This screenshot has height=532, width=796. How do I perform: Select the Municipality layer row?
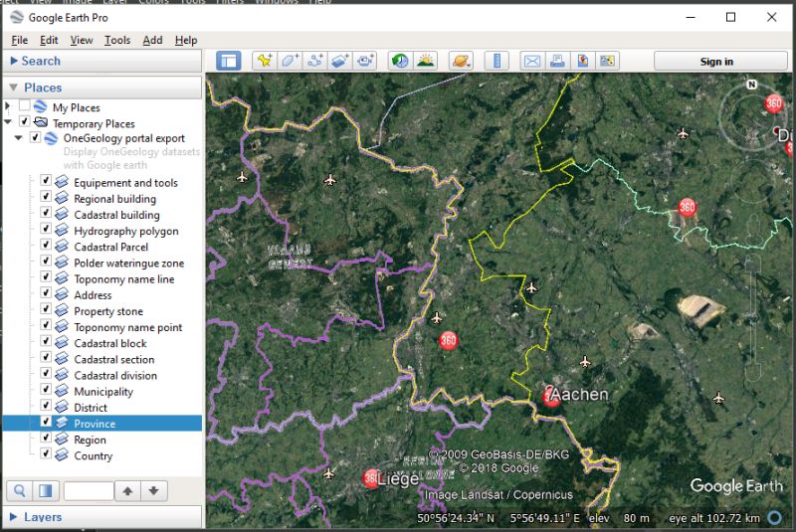click(x=103, y=392)
